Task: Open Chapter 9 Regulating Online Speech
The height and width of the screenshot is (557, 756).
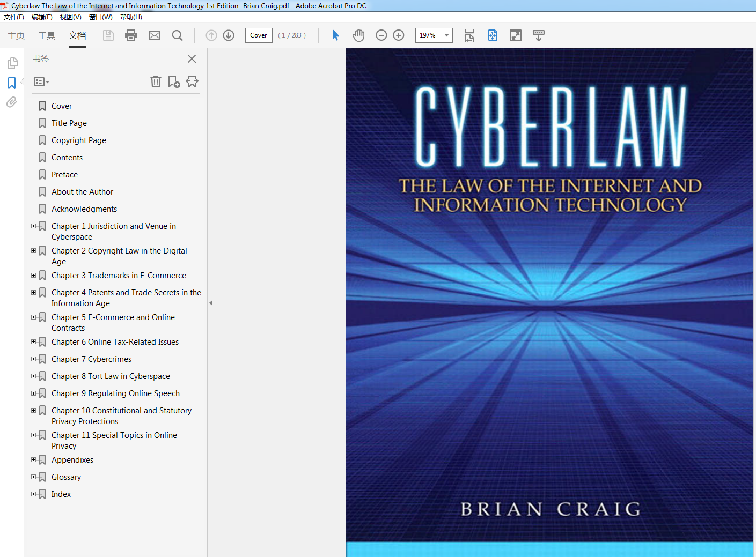Action: [115, 393]
